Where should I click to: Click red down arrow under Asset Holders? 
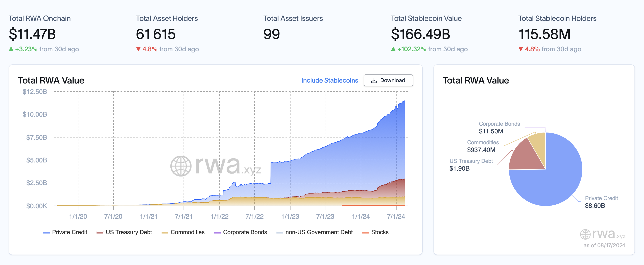pyautogui.click(x=138, y=49)
